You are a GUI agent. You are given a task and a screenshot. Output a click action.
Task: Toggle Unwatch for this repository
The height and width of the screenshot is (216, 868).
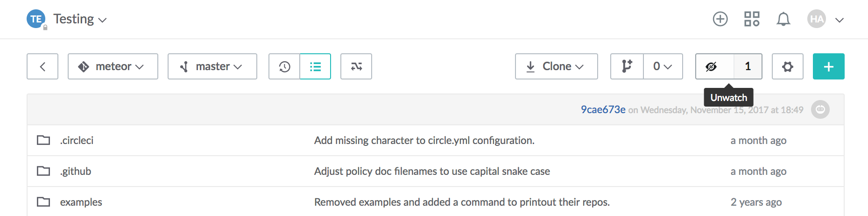[x=712, y=66]
